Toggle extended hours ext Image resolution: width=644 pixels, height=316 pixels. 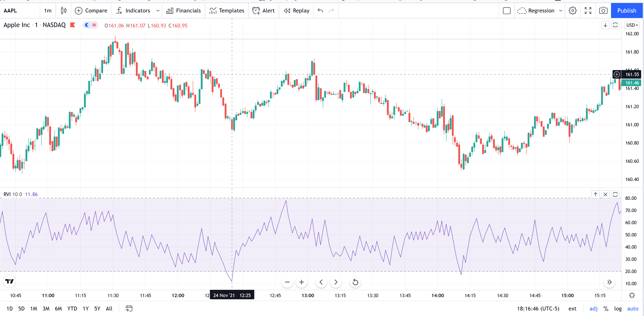[x=572, y=309]
